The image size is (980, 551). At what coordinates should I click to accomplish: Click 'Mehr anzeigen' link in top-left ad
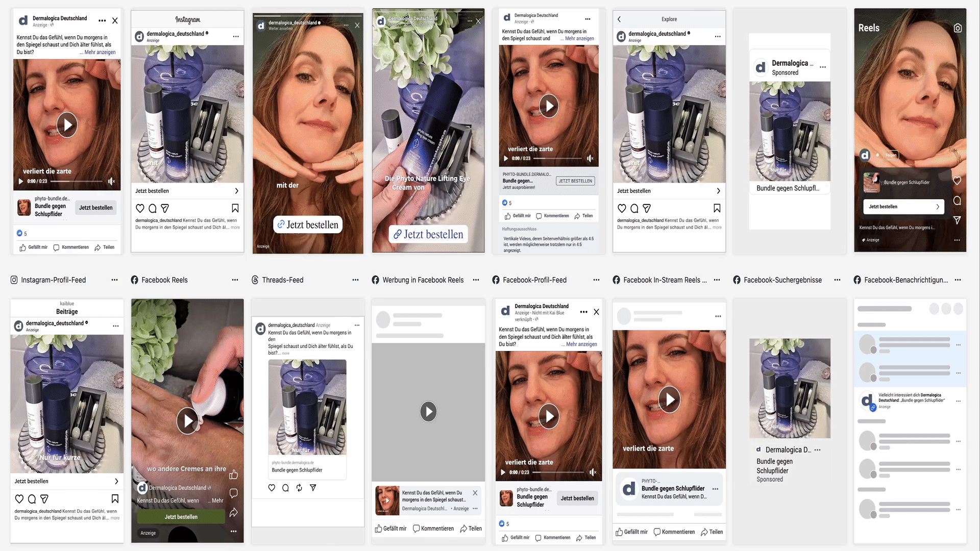click(100, 52)
